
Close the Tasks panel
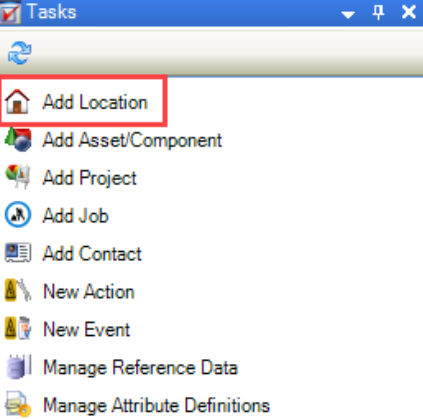409,12
